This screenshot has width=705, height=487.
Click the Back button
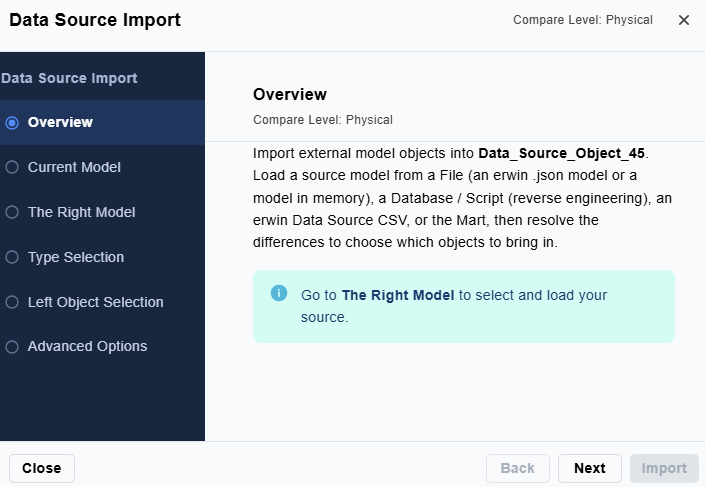(518, 468)
